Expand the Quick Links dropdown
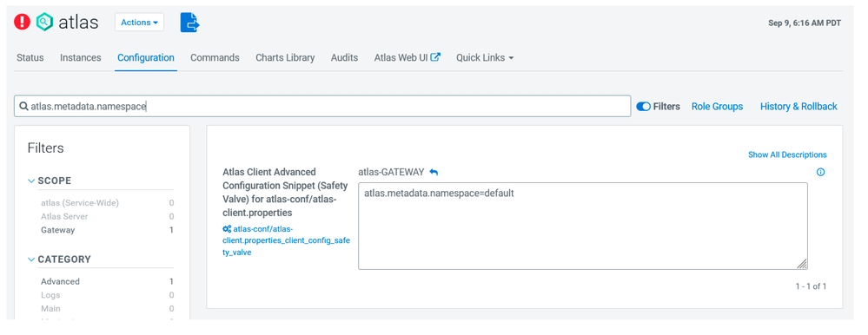Image resolution: width=868 pixels, height=335 pixels. tap(485, 57)
